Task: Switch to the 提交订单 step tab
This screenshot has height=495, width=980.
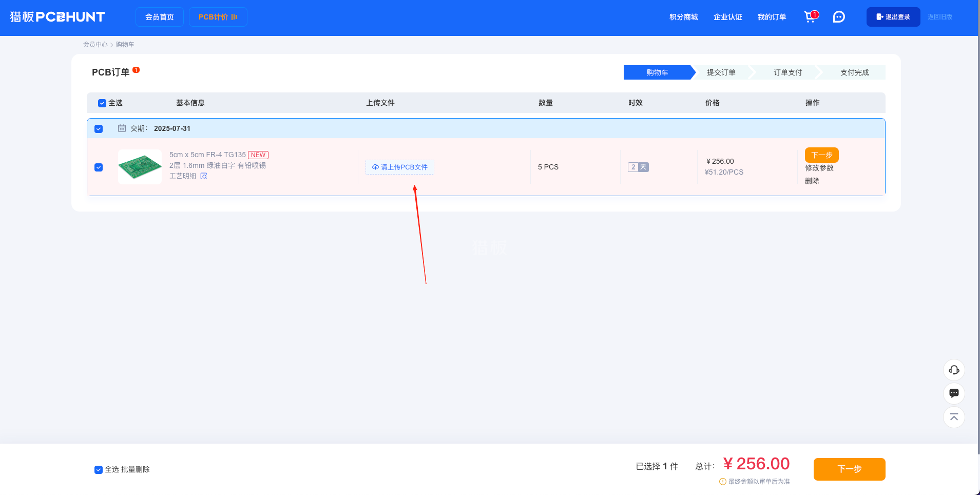Action: [x=721, y=72]
